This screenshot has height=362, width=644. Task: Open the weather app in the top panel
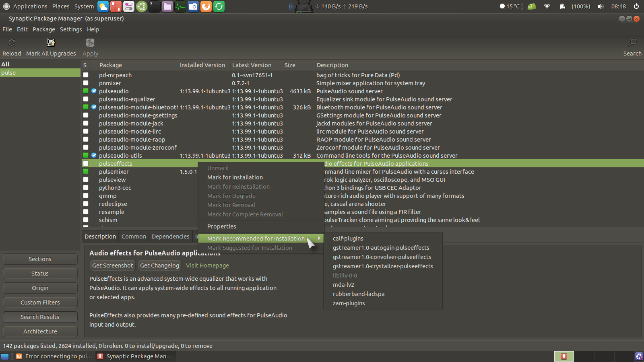pos(103,6)
